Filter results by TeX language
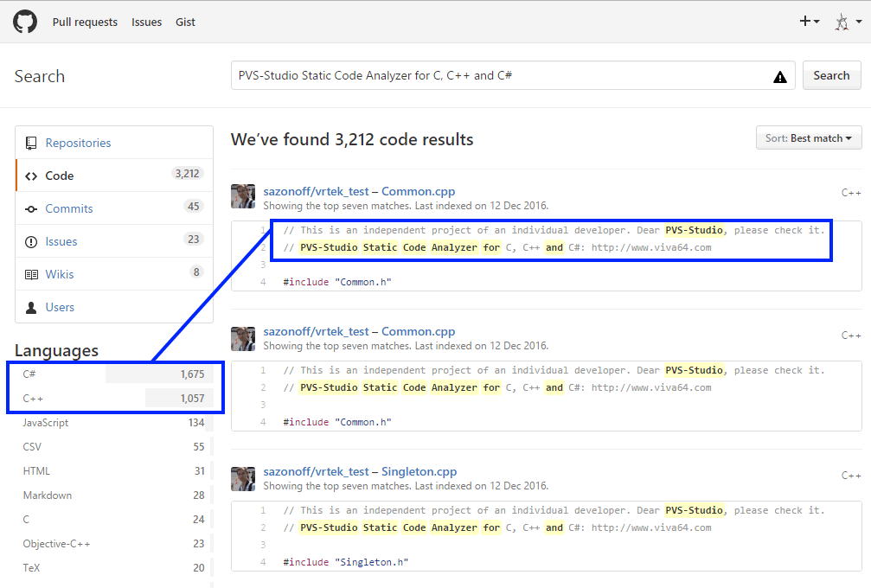Screen dimensions: 871x588 114,568
